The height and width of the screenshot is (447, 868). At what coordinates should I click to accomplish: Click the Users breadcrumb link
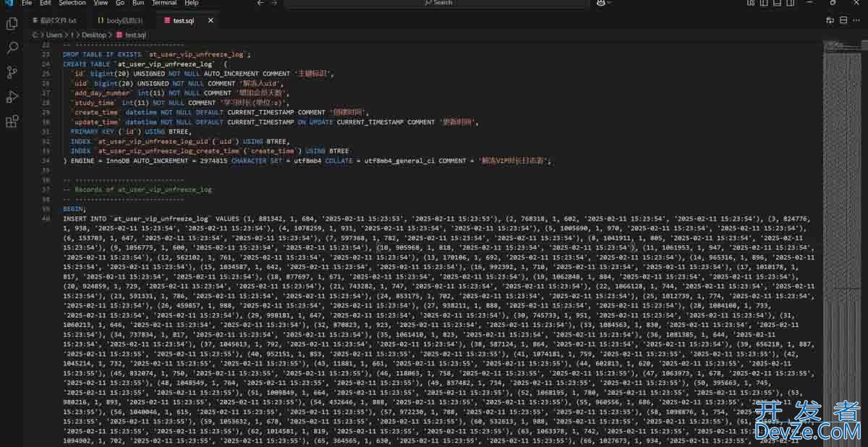(54, 35)
